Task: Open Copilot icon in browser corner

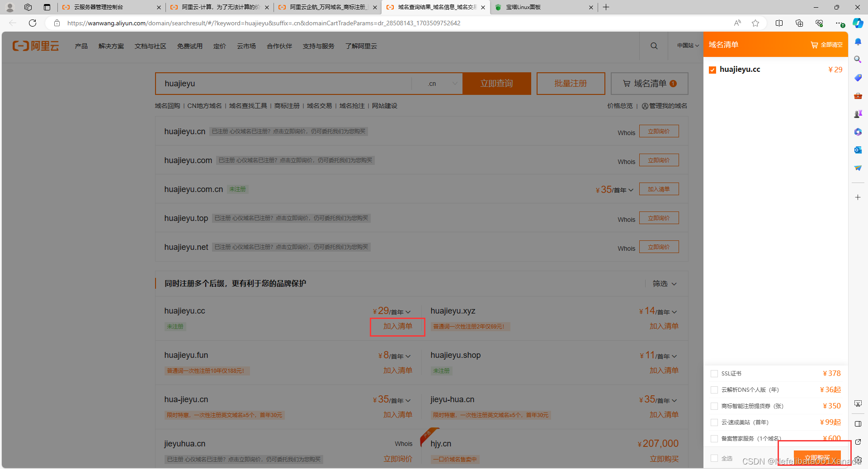Action: [858, 23]
